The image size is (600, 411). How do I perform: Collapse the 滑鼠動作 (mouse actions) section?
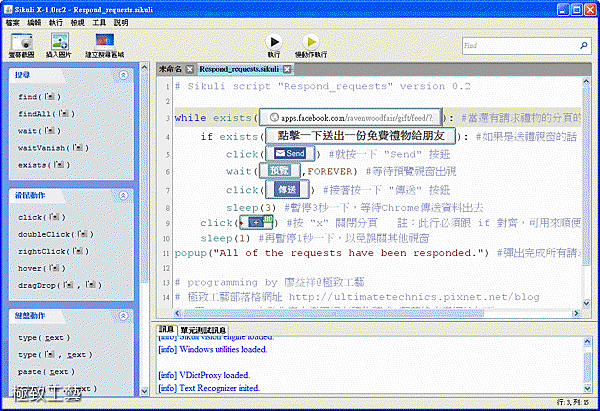tap(123, 196)
